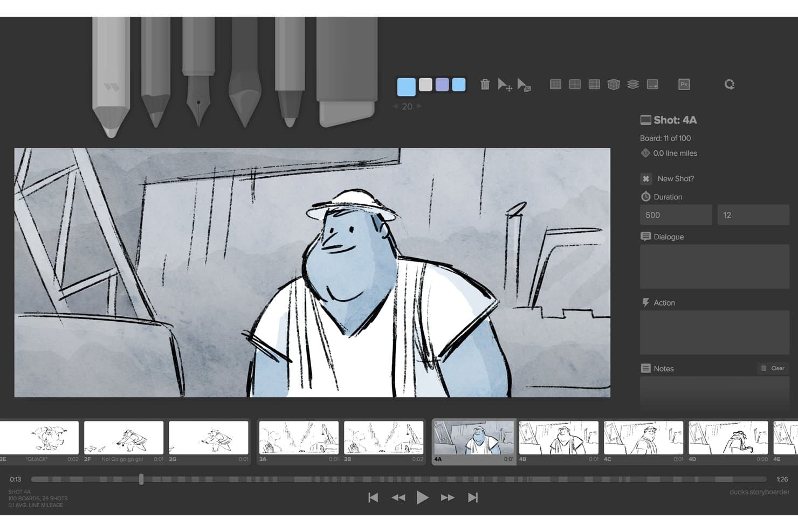
Task: Select the move layer tool
Action: (x=505, y=85)
